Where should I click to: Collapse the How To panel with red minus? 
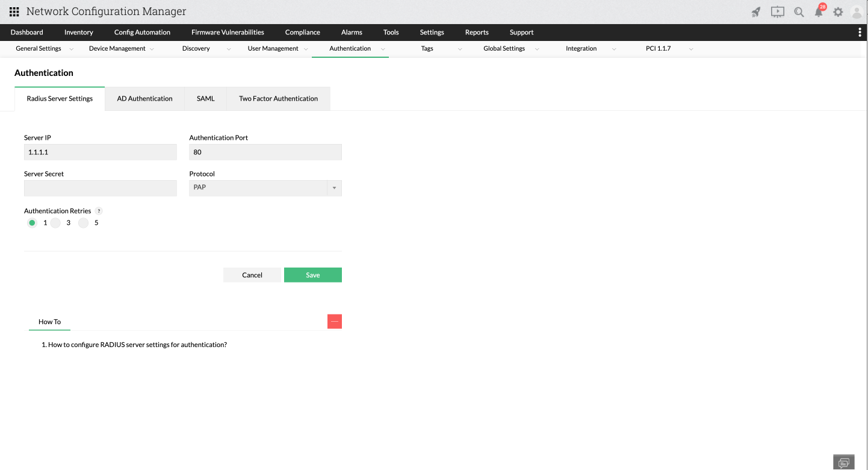335,322
